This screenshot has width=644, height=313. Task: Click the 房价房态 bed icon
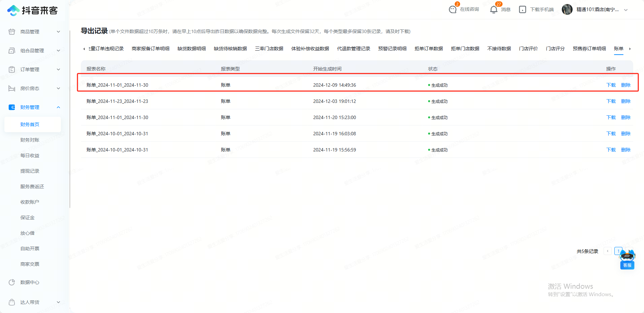tap(12, 88)
